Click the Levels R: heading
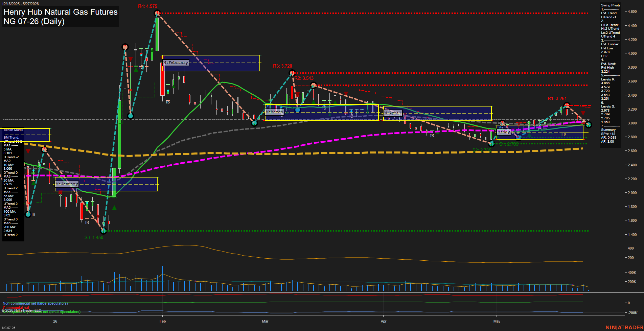644x331 pixels. point(608,79)
